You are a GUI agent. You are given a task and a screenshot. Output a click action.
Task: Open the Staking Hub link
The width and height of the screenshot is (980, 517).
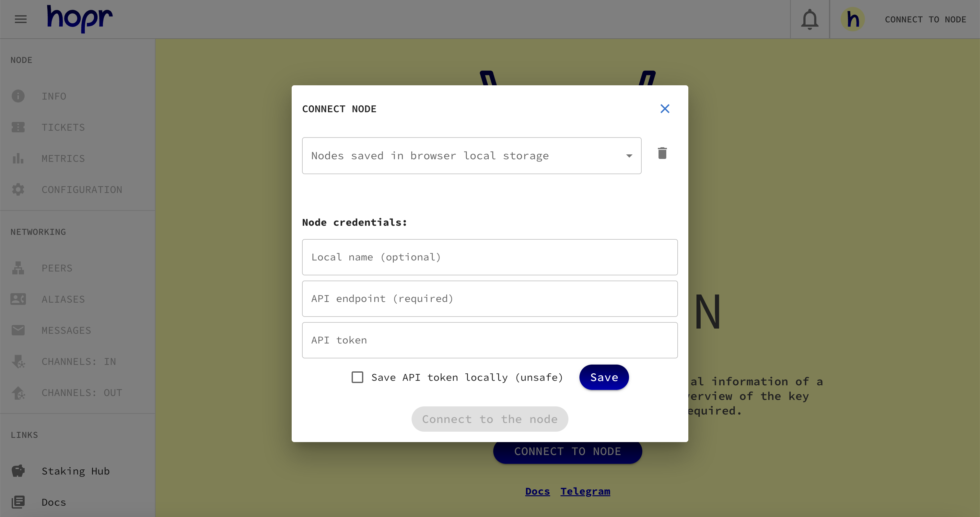tap(75, 470)
